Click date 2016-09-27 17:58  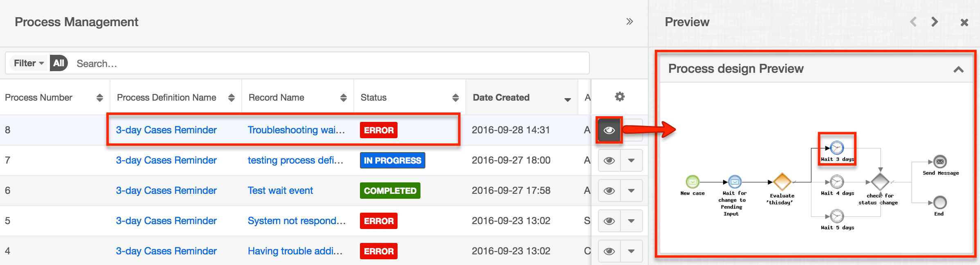coord(511,191)
